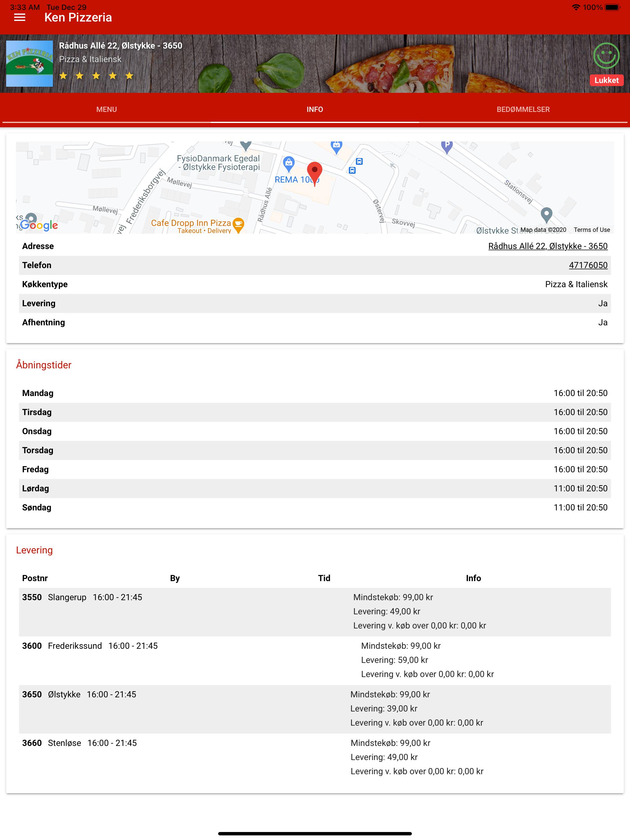
Task: Tap the Cafe Dropp Inn Pizza marker
Action: tap(238, 225)
